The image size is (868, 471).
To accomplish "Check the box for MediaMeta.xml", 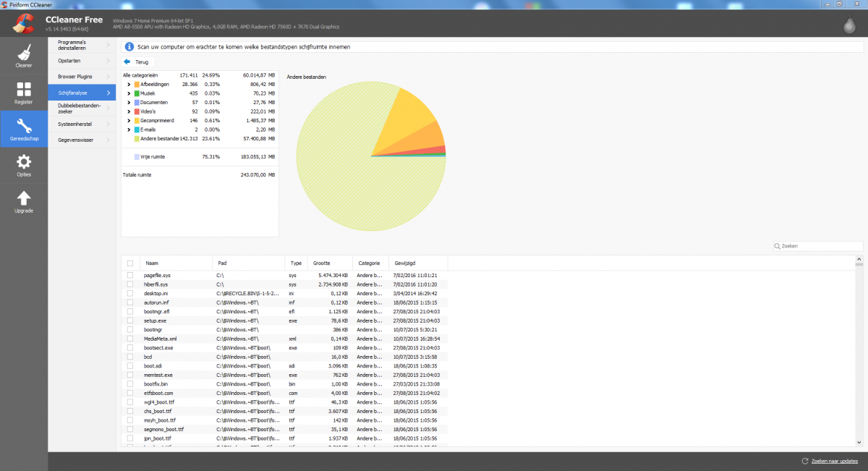I will click(130, 339).
